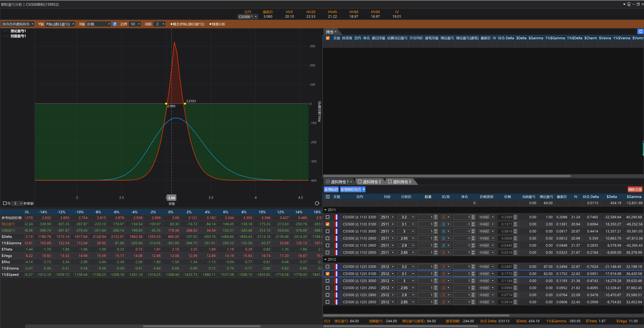Click the blue help question mark icon

115,24
